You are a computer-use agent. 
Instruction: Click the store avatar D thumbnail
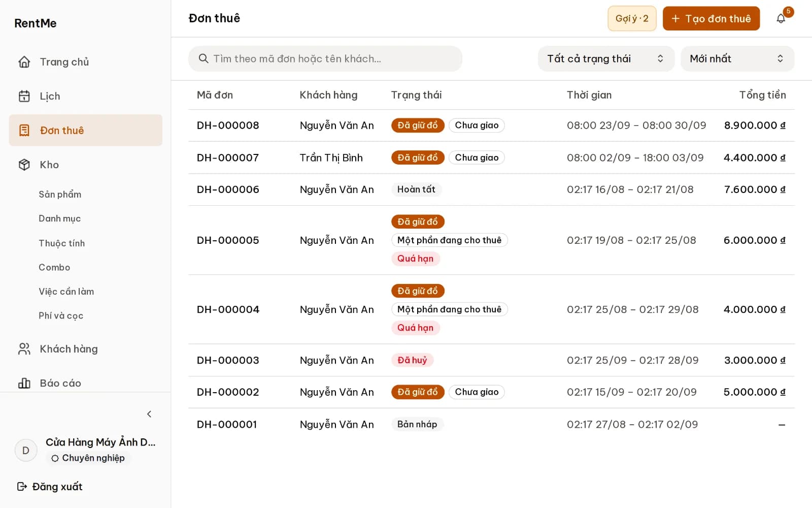click(26, 451)
